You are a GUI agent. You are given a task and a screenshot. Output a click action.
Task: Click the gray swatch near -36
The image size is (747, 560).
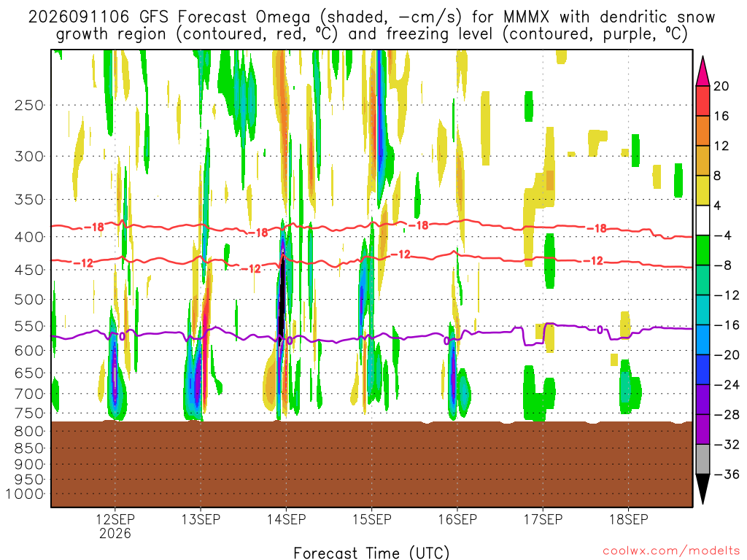click(x=703, y=459)
